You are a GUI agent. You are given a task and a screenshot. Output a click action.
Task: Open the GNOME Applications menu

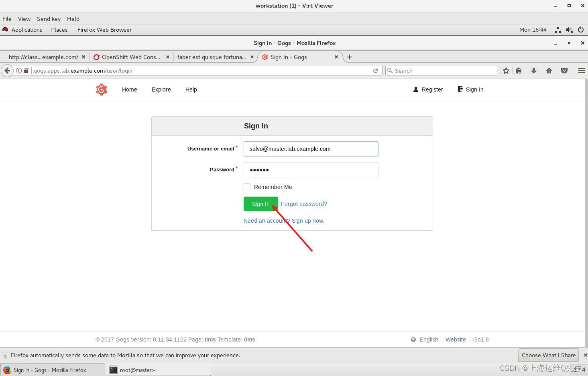pyautogui.click(x=27, y=30)
